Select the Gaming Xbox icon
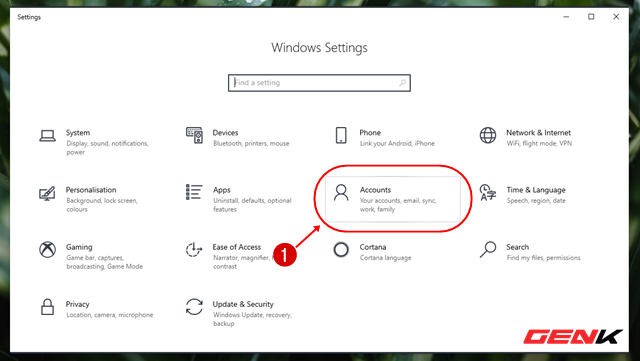640x361 pixels. [x=47, y=250]
